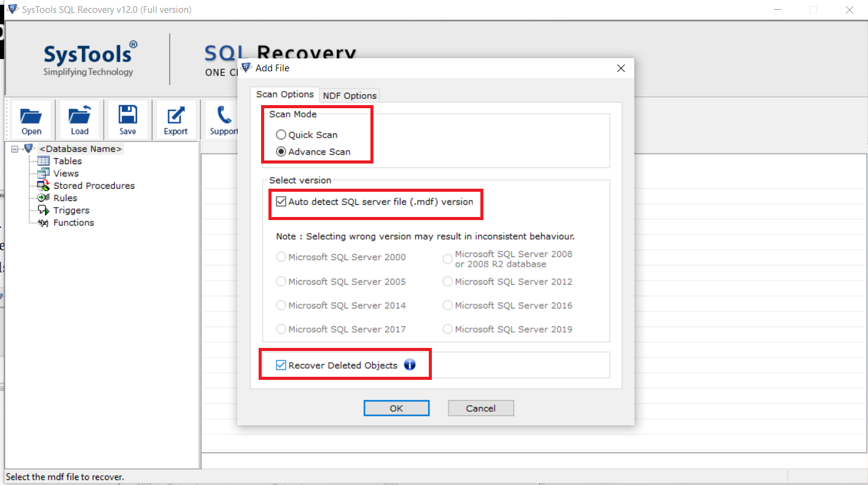Collapse the Database Name tree node
This screenshot has width=868, height=485.
(15, 148)
